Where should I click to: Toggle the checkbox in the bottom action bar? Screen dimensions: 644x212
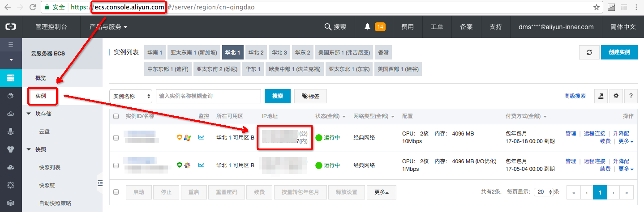pos(116,192)
